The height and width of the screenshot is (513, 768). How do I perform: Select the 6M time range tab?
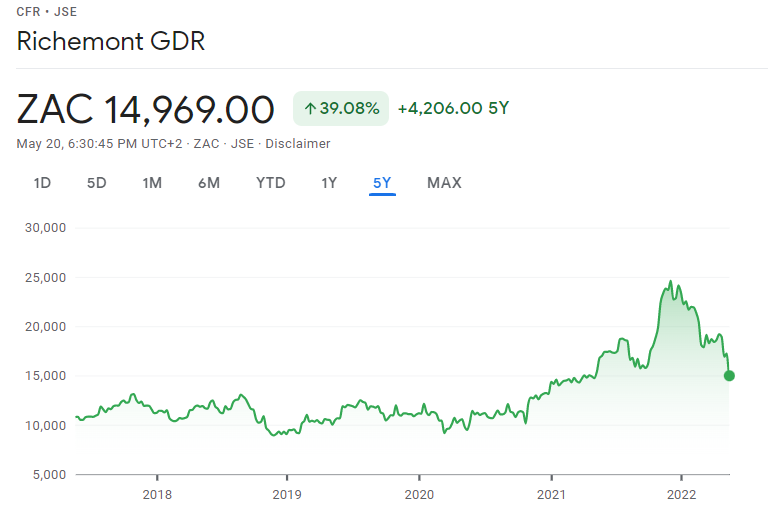pyautogui.click(x=209, y=183)
